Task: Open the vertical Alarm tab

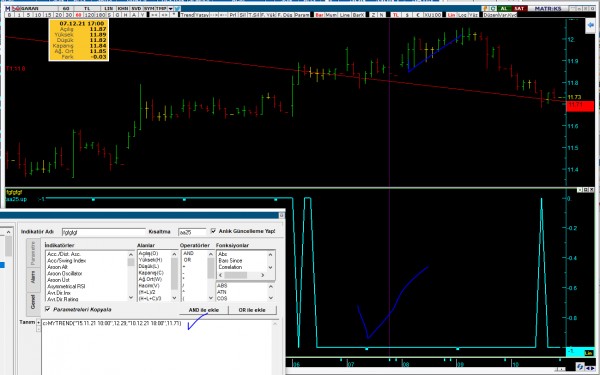Action: (x=33, y=280)
